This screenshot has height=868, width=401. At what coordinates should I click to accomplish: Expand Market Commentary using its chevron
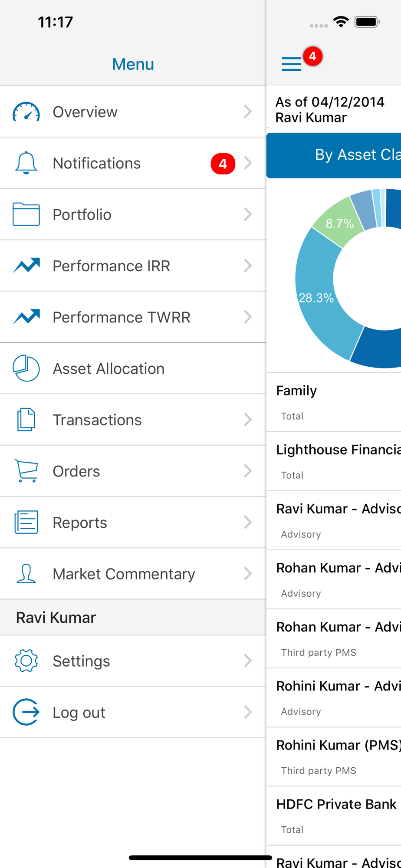[x=248, y=574]
